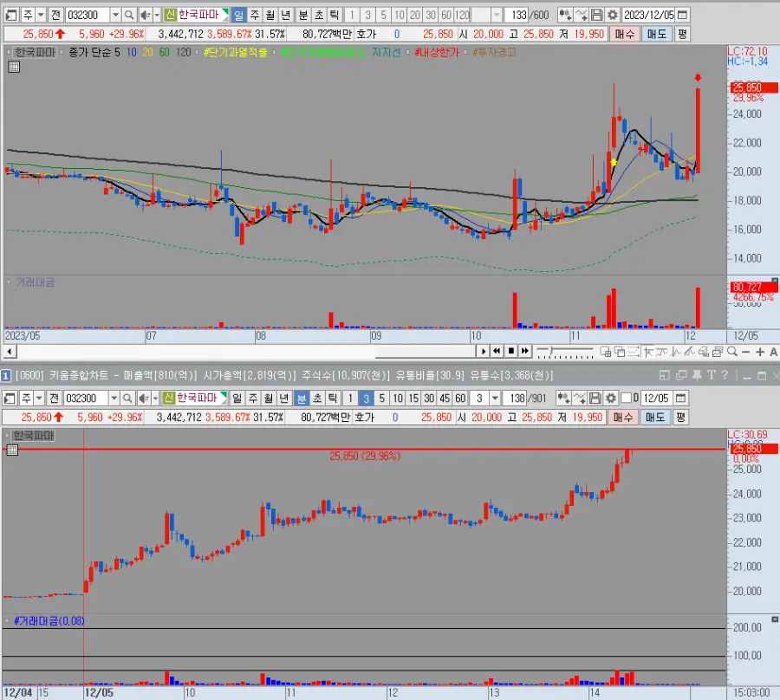Toggle 년 yearly period in upper chart
The width and height of the screenshot is (780, 700).
[x=285, y=15]
